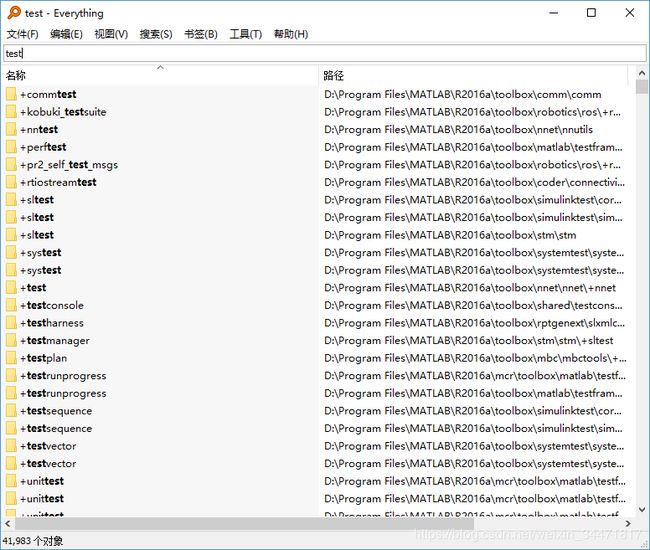Viewport: 650px width, 550px height.
Task: Open the 书签(B) menu
Action: [201, 34]
